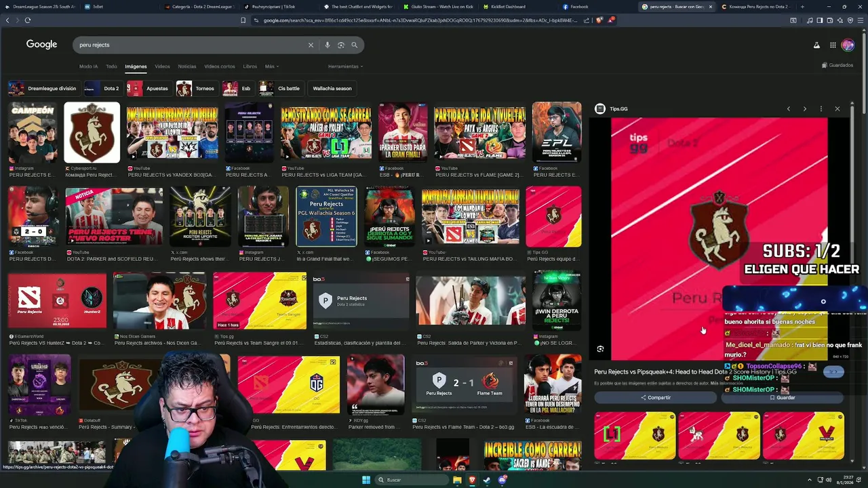The width and height of the screenshot is (868, 488).
Task: Open Instagram CAMPEÓN team photo thumbnail
Action: [x=33, y=133]
